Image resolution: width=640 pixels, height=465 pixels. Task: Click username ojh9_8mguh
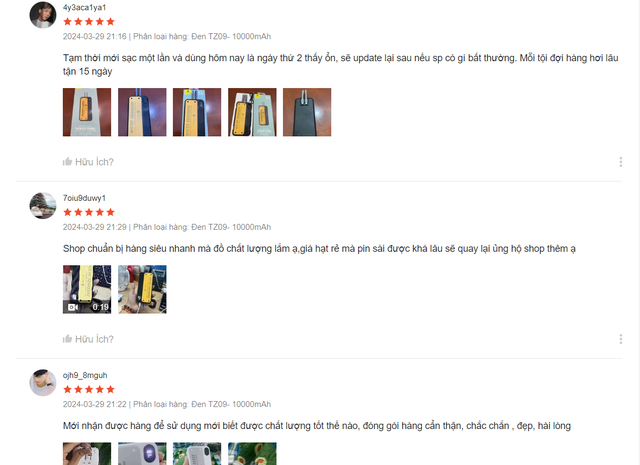point(85,375)
